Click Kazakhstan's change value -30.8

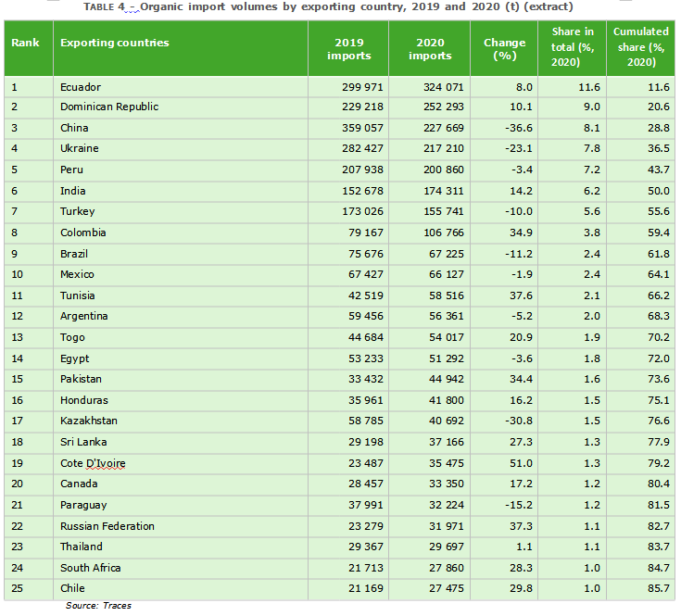519,421
